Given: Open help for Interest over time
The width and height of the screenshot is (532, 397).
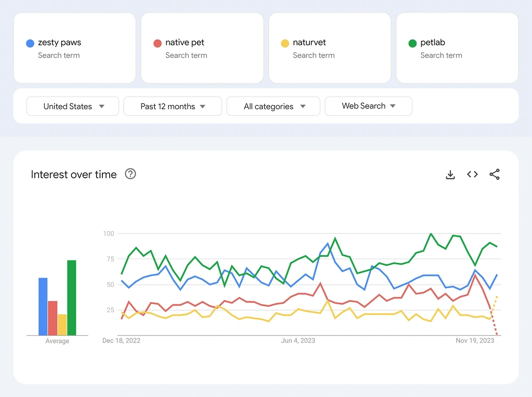Looking at the screenshot, I should (x=130, y=174).
